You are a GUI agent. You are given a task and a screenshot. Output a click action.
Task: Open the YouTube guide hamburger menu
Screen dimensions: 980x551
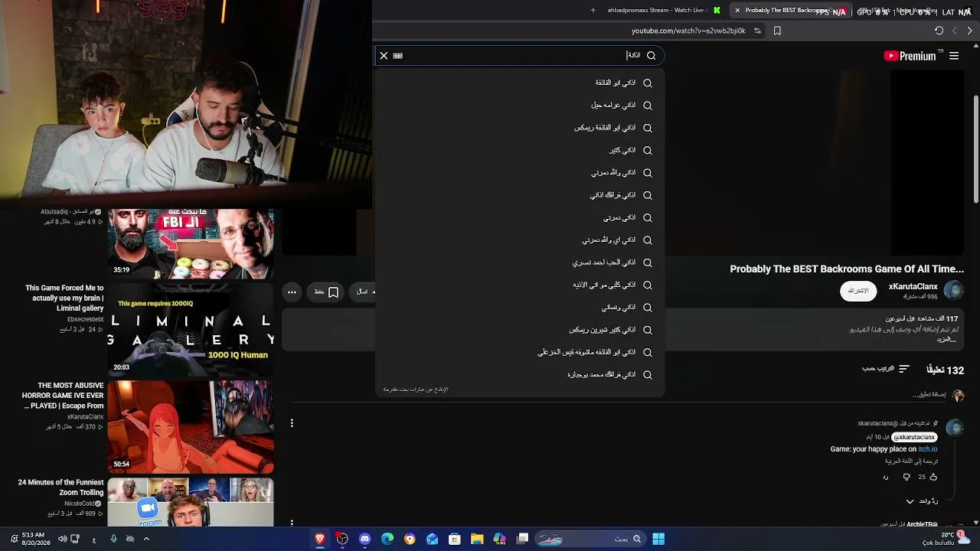(954, 56)
